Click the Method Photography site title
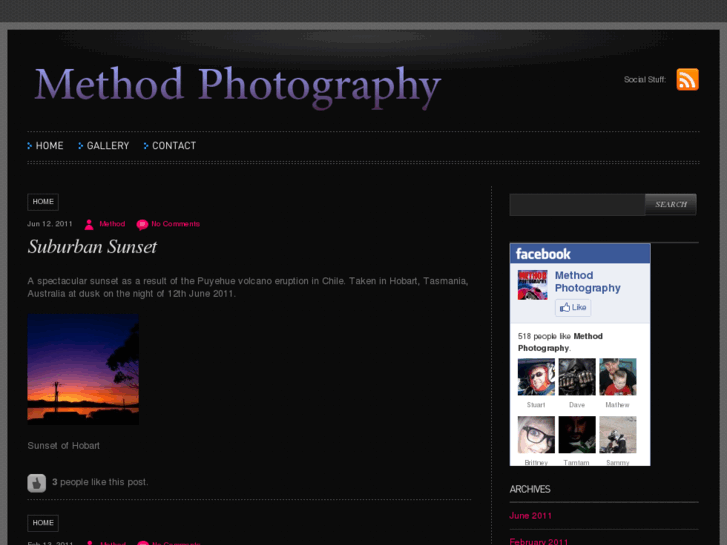 (237, 87)
